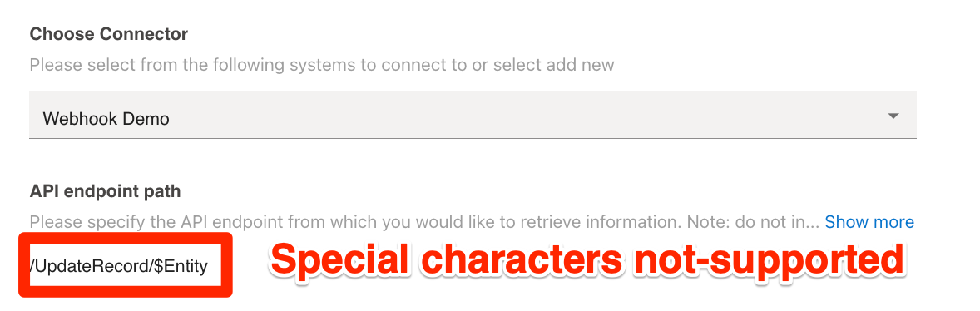The width and height of the screenshot is (980, 311).
Task: Click the word 'not-supported' in red annotation
Action: tap(769, 259)
